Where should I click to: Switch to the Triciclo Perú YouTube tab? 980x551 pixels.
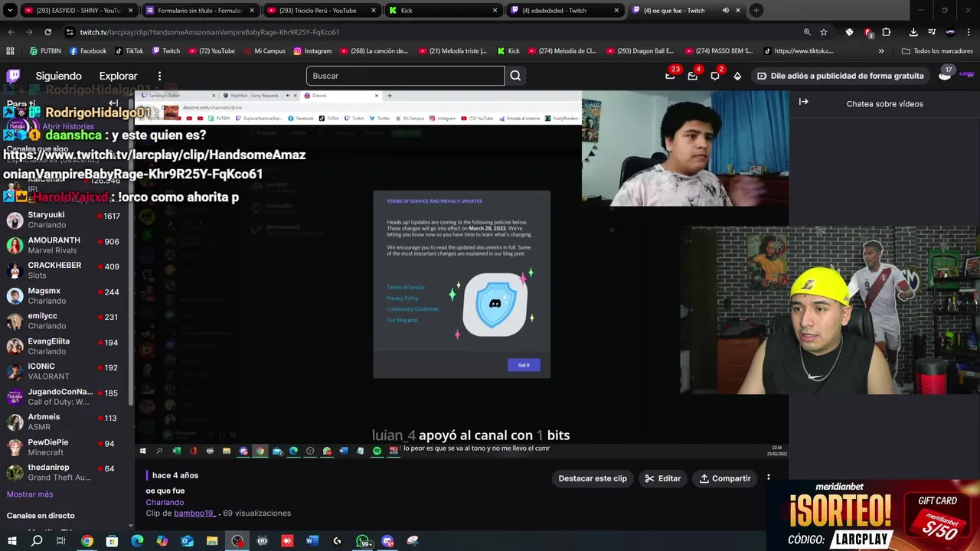pyautogui.click(x=320, y=11)
